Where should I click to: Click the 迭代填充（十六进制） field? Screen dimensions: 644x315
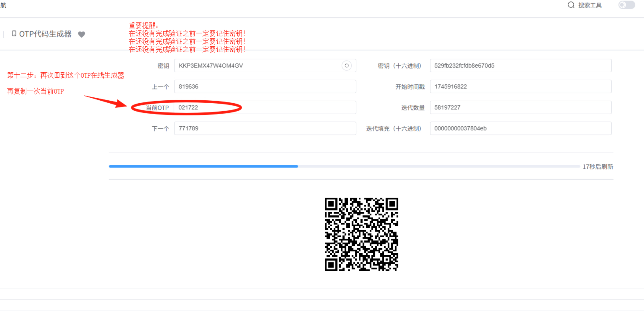tap(521, 128)
